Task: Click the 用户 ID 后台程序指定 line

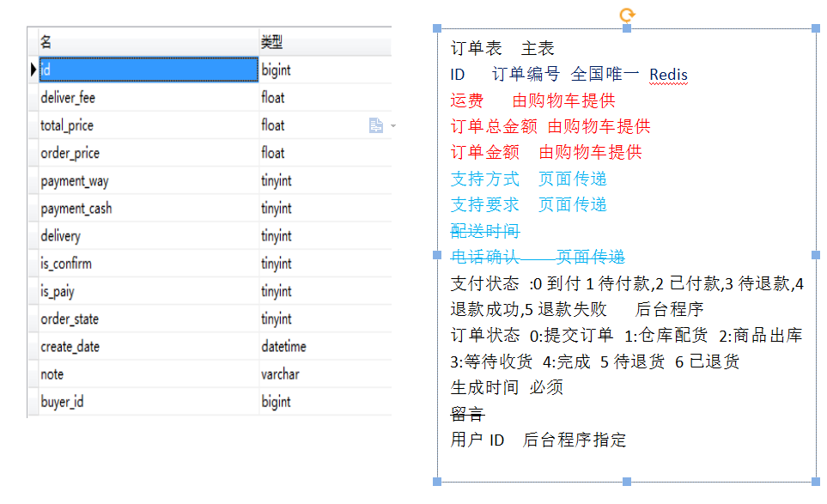Action: 538,440
